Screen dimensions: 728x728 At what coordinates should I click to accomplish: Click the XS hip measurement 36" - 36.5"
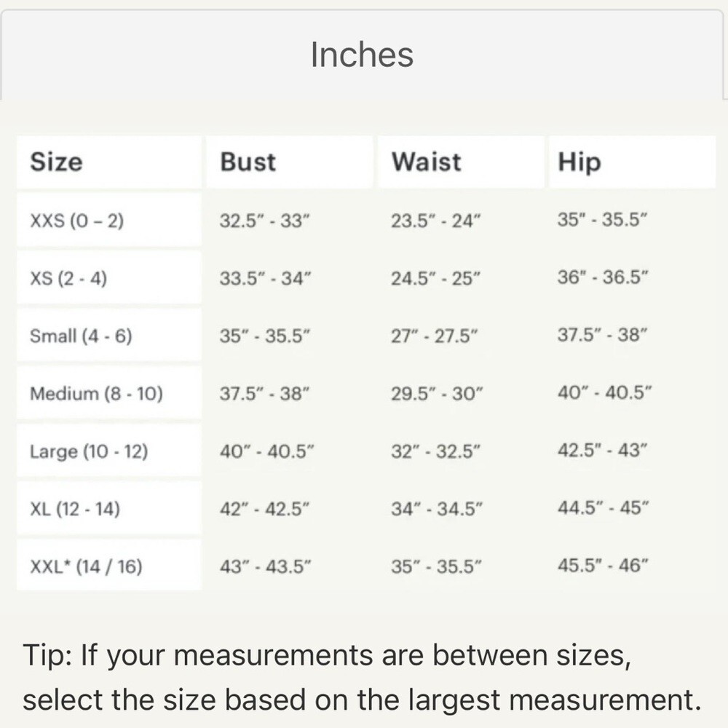point(602,277)
